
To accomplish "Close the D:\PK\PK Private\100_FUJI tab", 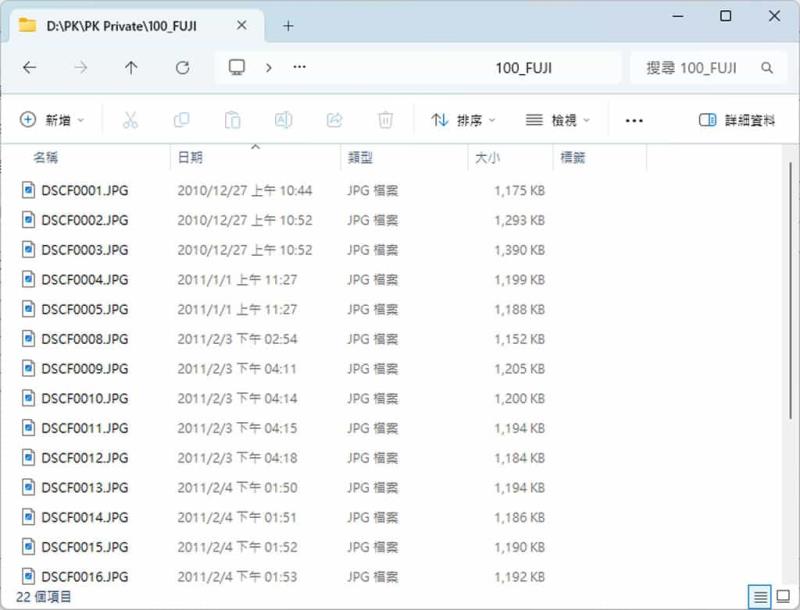I will 242,25.
